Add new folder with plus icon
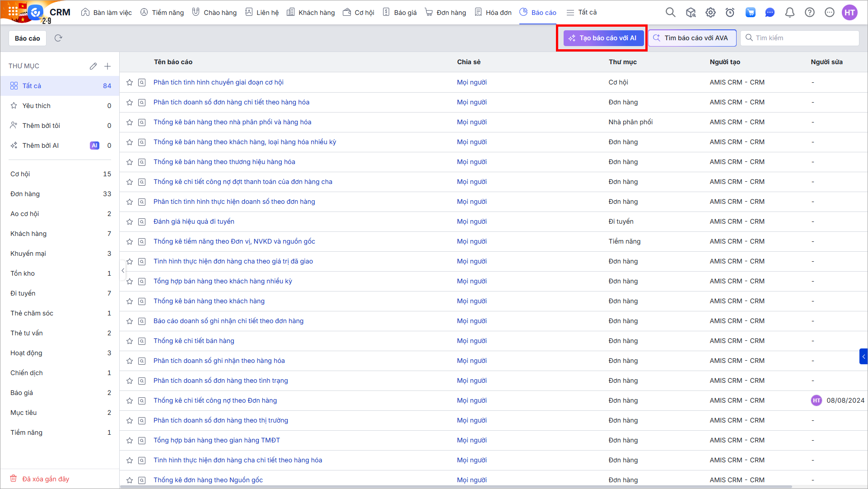Viewport: 868px width, 489px height. click(107, 66)
